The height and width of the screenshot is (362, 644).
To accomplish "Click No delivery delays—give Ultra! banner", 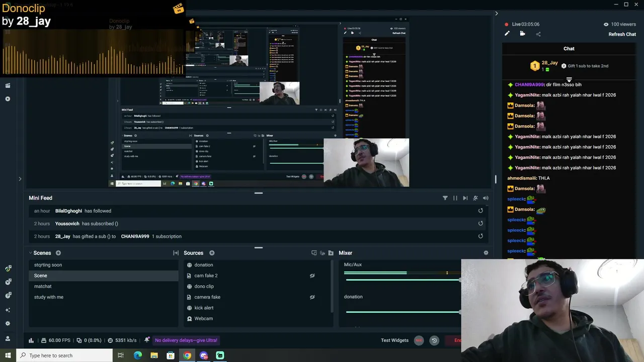I will coord(186,340).
